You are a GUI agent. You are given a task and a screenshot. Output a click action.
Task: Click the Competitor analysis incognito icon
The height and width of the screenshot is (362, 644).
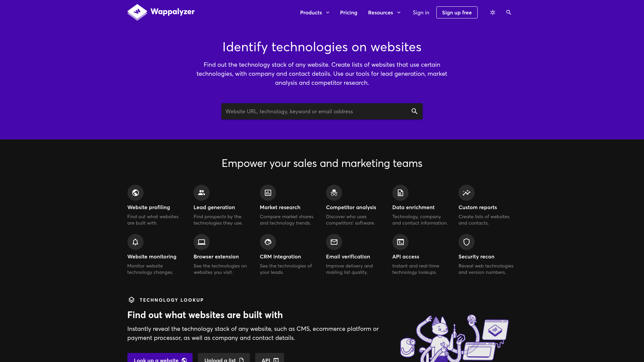click(x=334, y=193)
